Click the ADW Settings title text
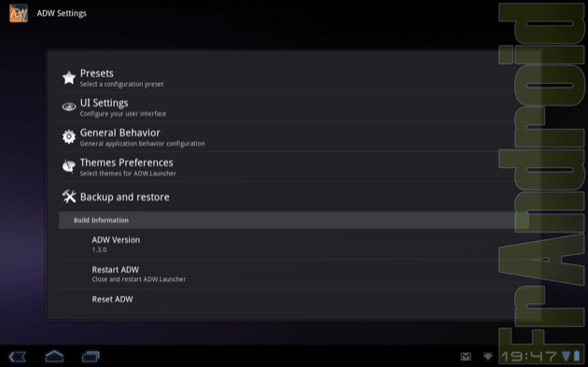 pyautogui.click(x=62, y=13)
